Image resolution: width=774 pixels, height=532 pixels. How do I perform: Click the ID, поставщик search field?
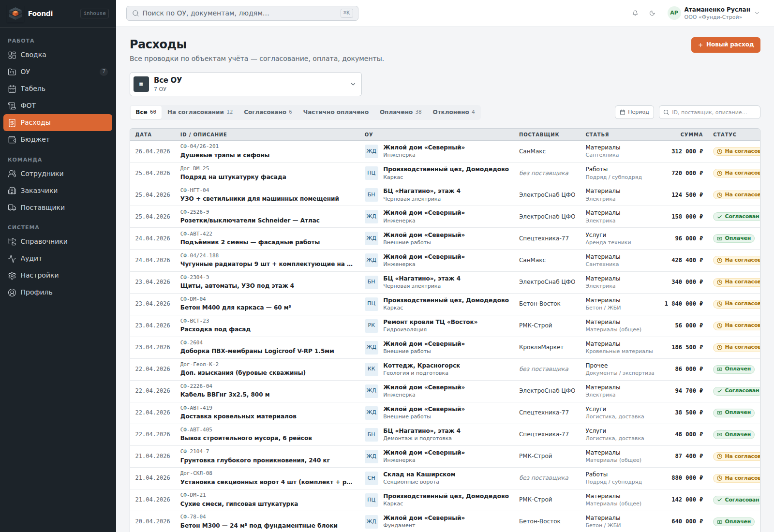point(709,112)
